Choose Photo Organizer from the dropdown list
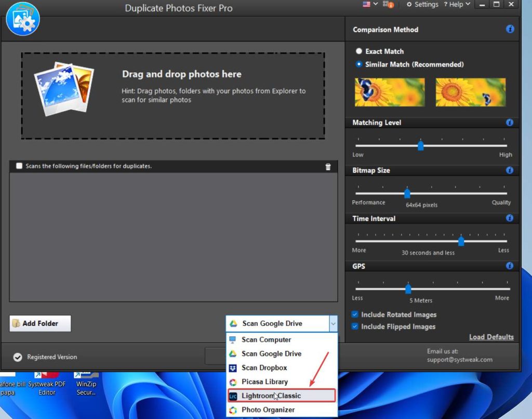Image resolution: width=532 pixels, height=419 pixels. click(282, 410)
